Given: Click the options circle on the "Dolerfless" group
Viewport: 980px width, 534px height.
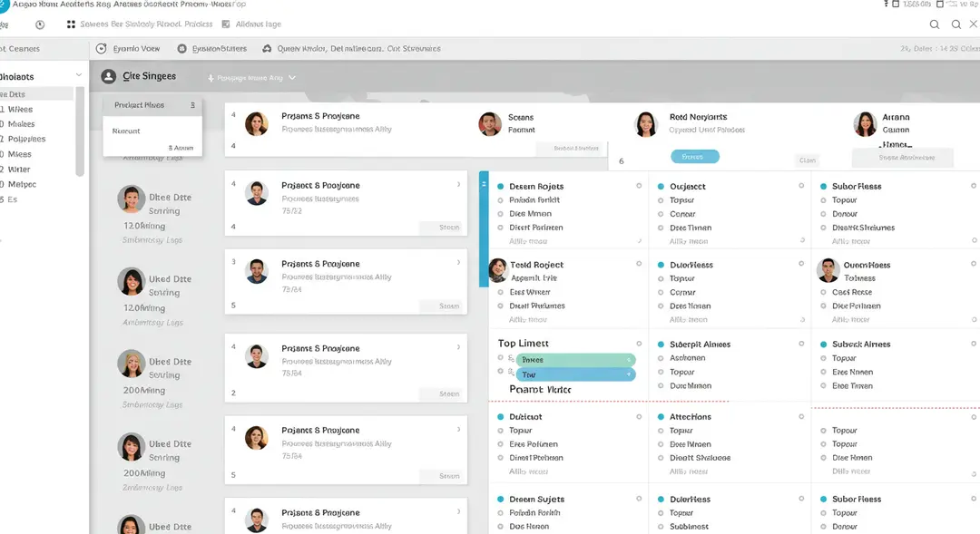Looking at the screenshot, I should point(801,499).
